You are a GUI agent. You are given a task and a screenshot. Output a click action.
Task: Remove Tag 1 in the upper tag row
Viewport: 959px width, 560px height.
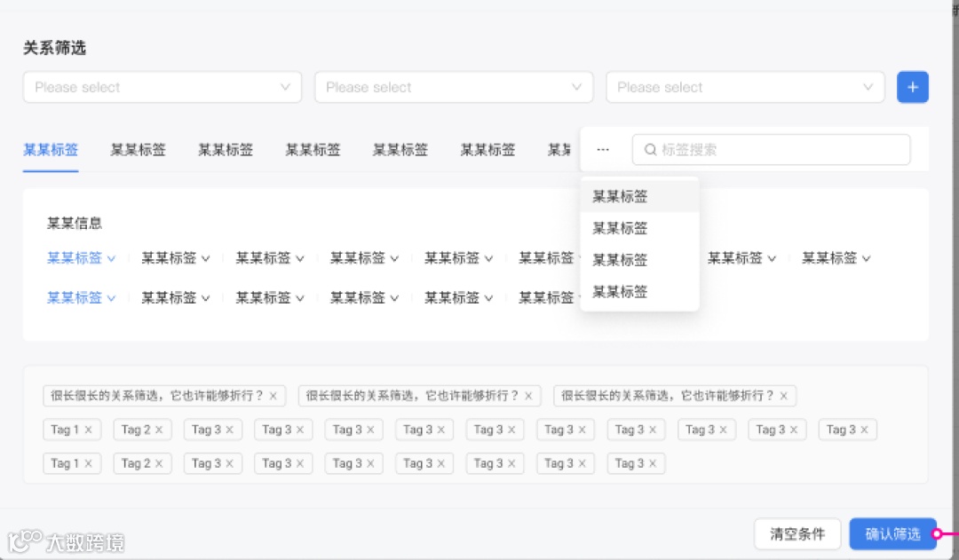[x=88, y=430]
